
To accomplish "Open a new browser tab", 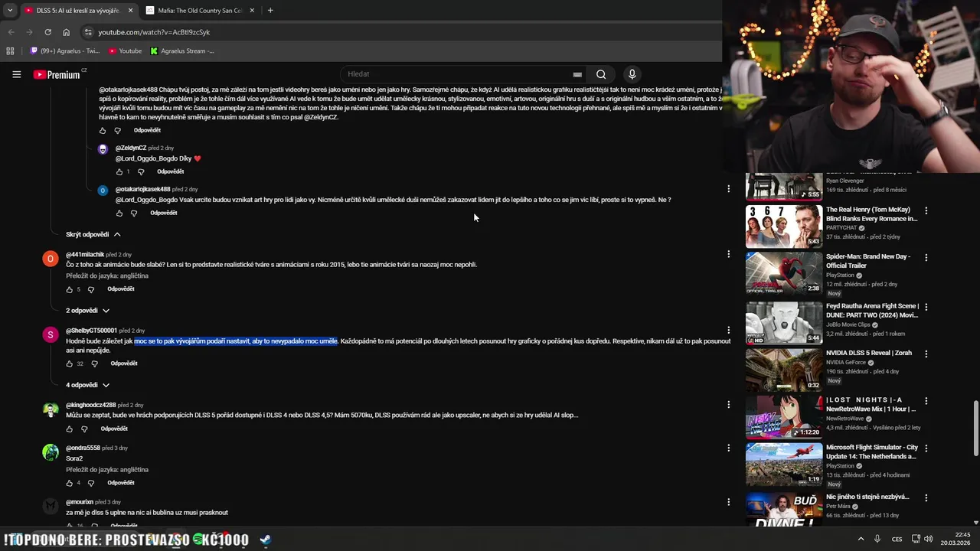I will pyautogui.click(x=270, y=11).
